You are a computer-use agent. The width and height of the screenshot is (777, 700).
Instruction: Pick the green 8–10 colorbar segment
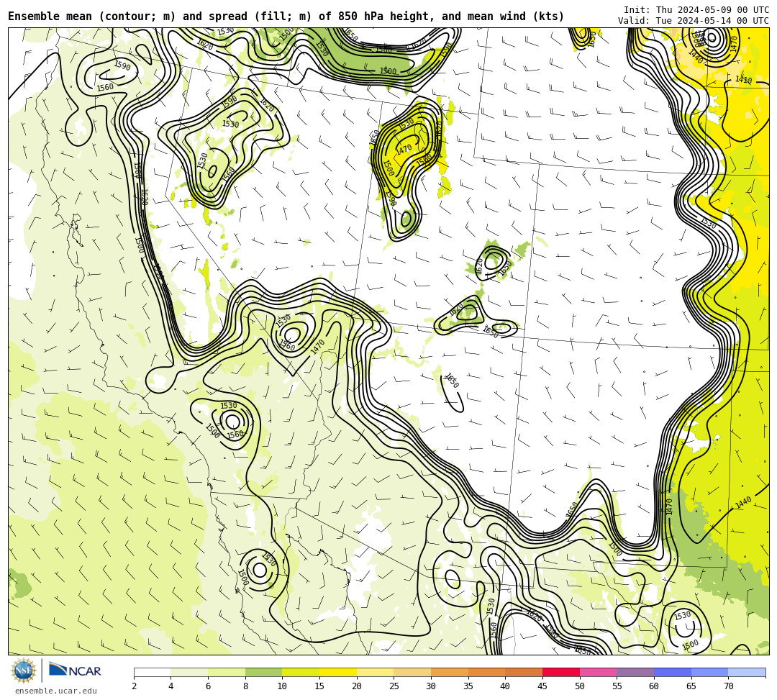coord(263,673)
